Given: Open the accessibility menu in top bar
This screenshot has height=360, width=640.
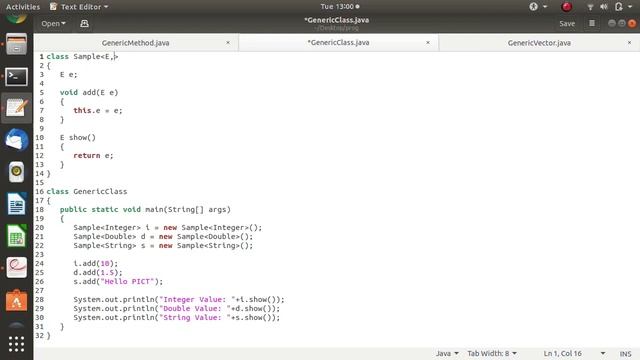Looking at the screenshot, I should click(538, 7).
